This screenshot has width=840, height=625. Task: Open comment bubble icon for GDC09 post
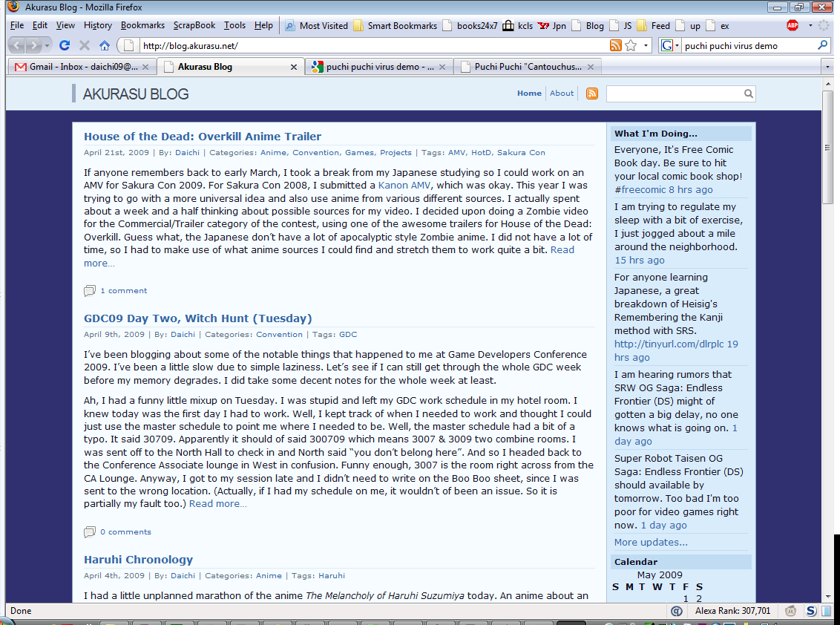point(90,531)
